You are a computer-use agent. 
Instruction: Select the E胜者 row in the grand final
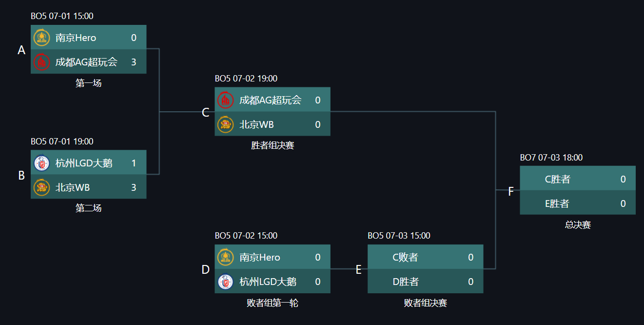[578, 203]
